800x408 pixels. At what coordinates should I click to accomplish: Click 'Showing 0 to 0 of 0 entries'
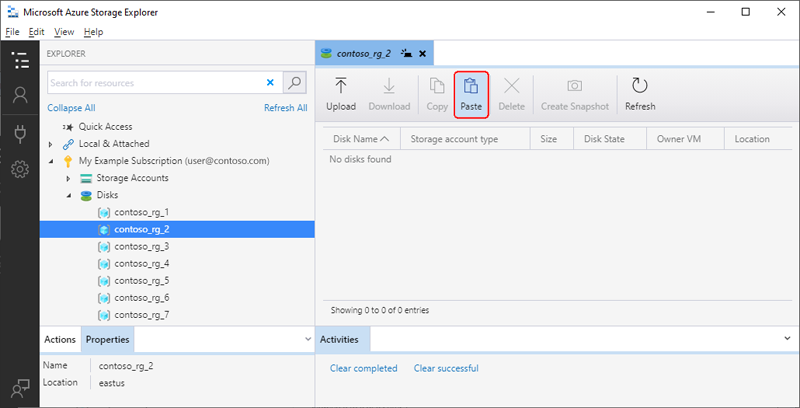click(x=380, y=310)
